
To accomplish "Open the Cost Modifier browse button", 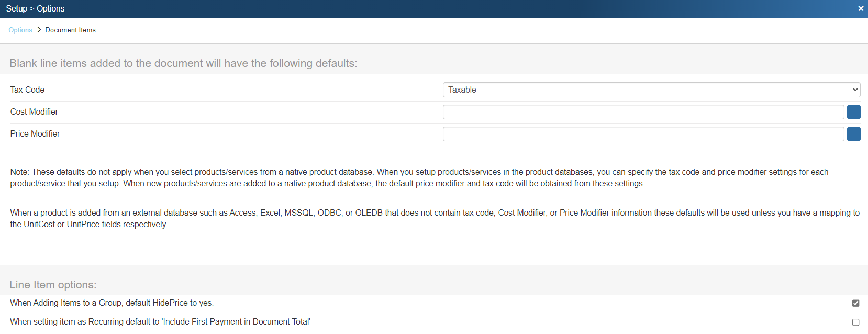I will point(853,112).
